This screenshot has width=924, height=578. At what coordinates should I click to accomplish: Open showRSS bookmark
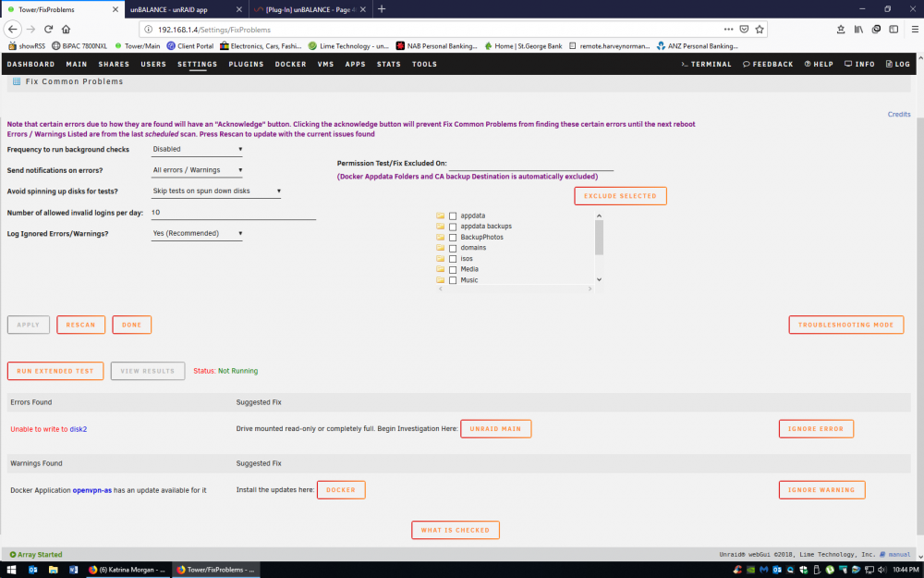pyautogui.click(x=27, y=46)
